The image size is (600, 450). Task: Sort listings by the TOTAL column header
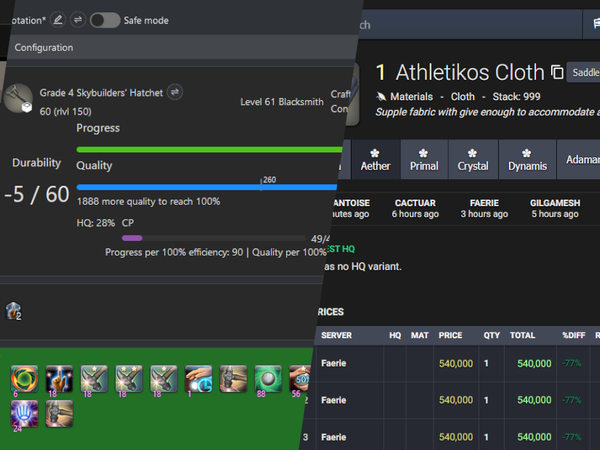tap(522, 335)
